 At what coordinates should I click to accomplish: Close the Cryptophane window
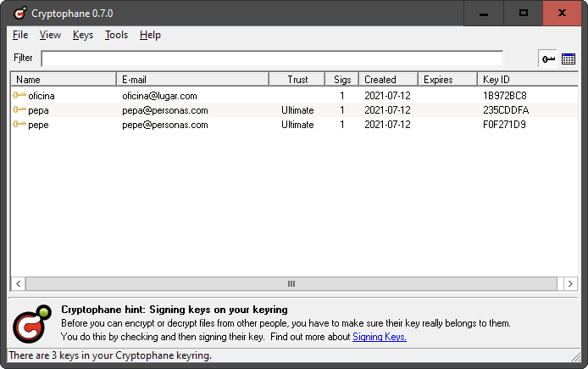[562, 14]
